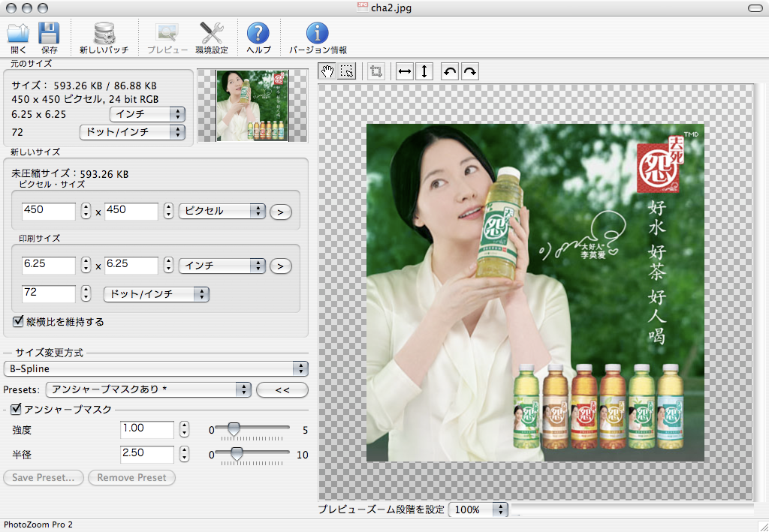This screenshot has width=769, height=532.
Task: Click the pixel height field 450
Action: pyautogui.click(x=131, y=211)
